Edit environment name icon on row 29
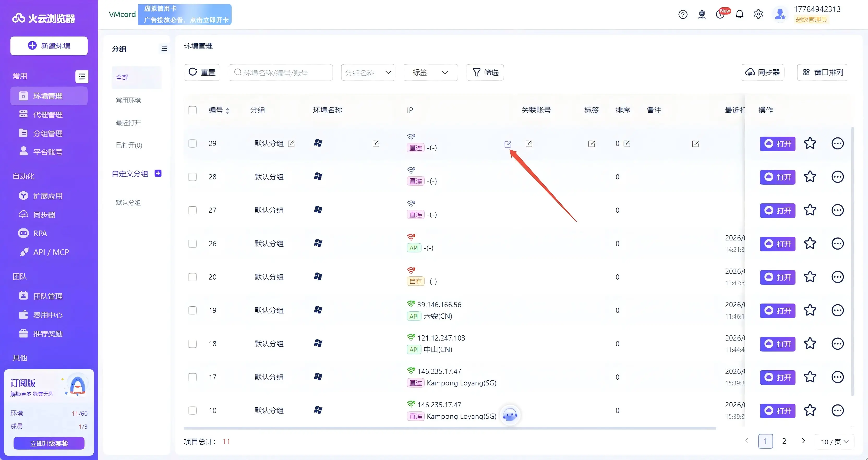Screen dimensions: 868x460 point(376,144)
